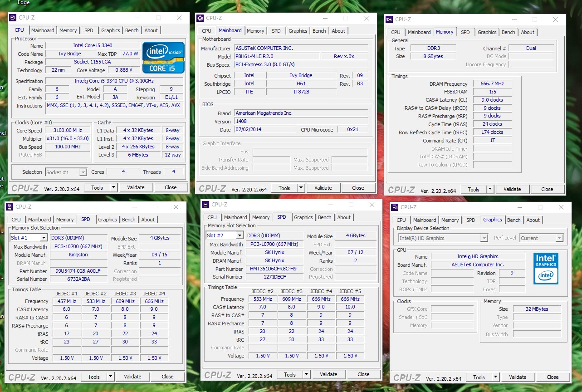
Task: Open the SPD tab in the Graphics tab window
Action: [471, 220]
